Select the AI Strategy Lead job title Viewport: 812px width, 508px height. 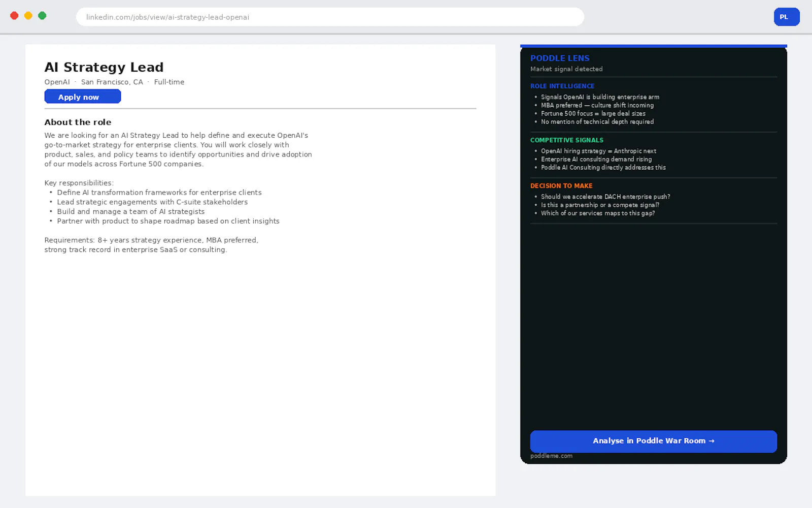(104, 67)
